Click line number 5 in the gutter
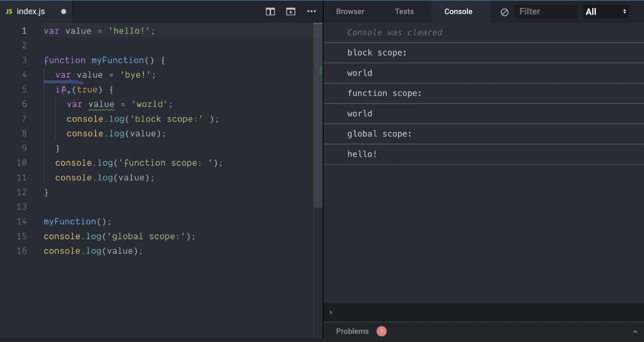Image resolution: width=644 pixels, height=342 pixels. (x=24, y=90)
